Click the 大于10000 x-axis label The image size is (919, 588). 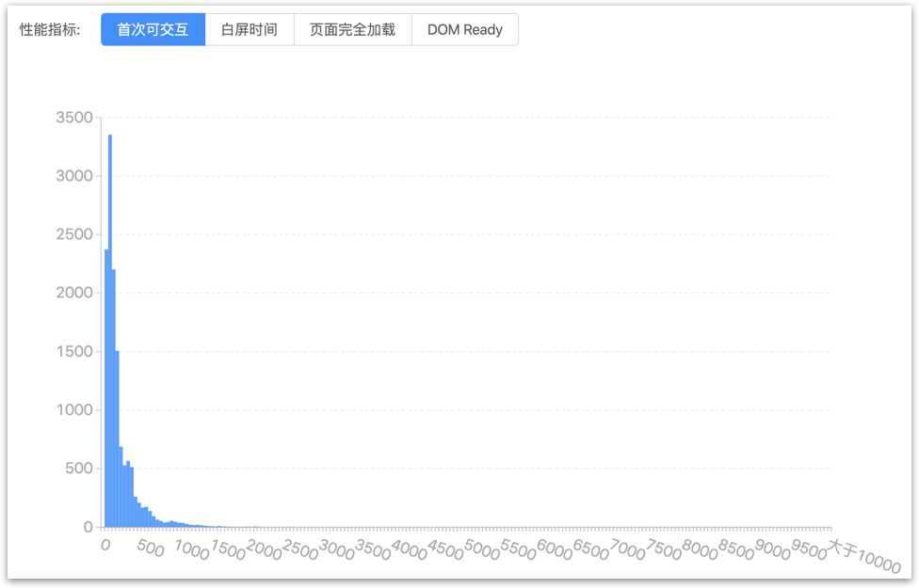(x=863, y=556)
